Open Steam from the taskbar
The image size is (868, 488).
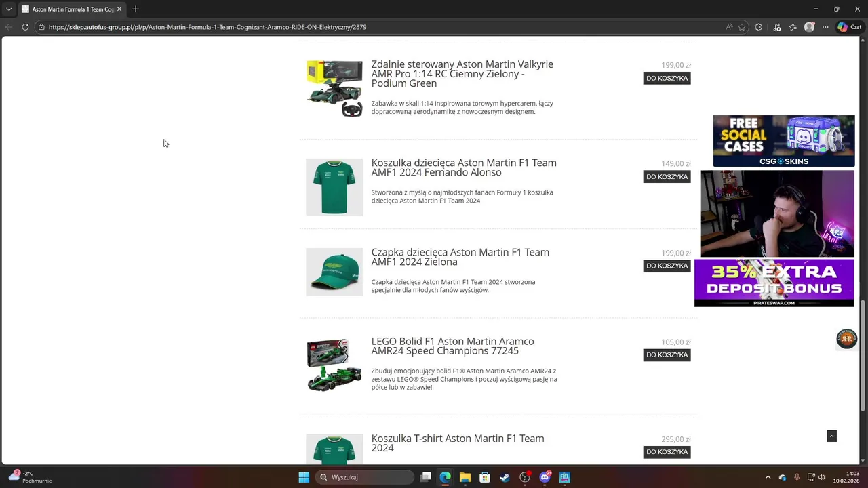(505, 477)
